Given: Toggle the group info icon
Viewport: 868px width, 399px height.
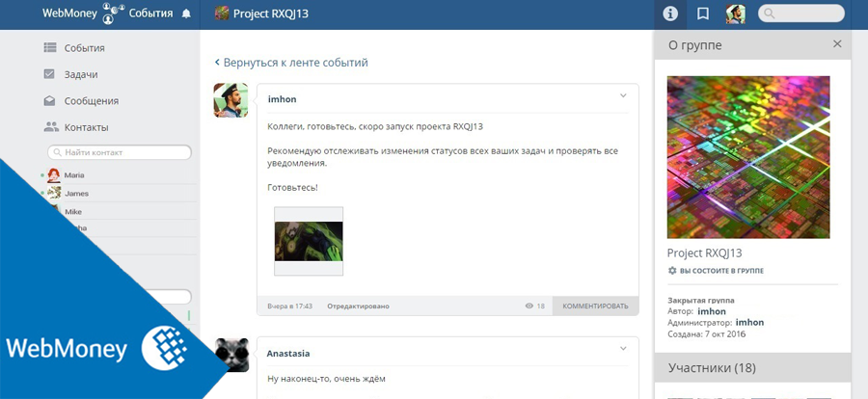Looking at the screenshot, I should tap(670, 14).
